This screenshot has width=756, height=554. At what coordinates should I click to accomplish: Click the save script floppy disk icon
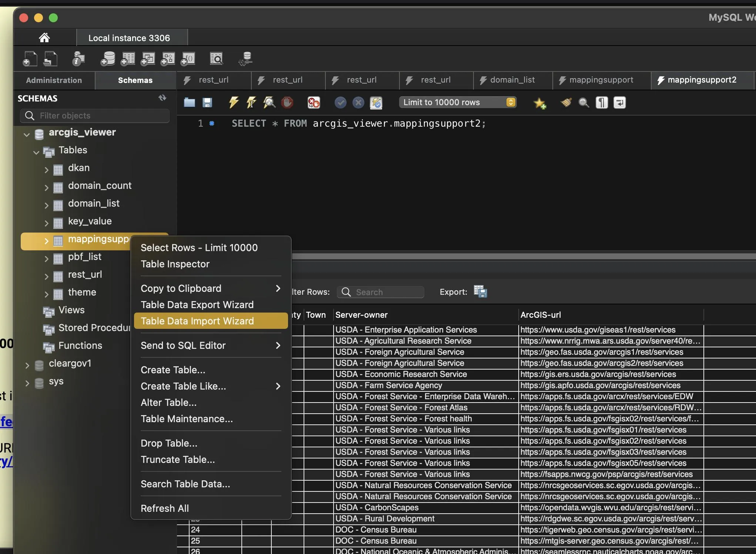[x=207, y=102]
